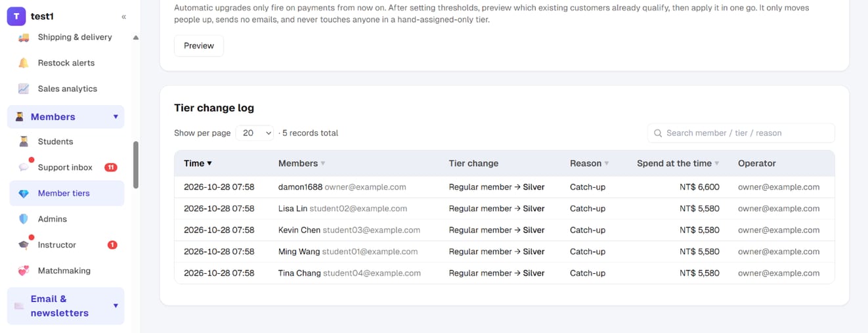Click student02@example.com email text
The width and height of the screenshot is (868, 333).
tap(358, 209)
